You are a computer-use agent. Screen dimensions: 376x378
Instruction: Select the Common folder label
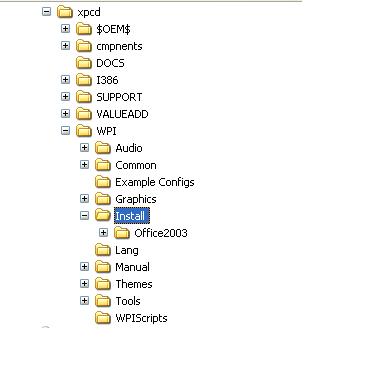pos(136,165)
